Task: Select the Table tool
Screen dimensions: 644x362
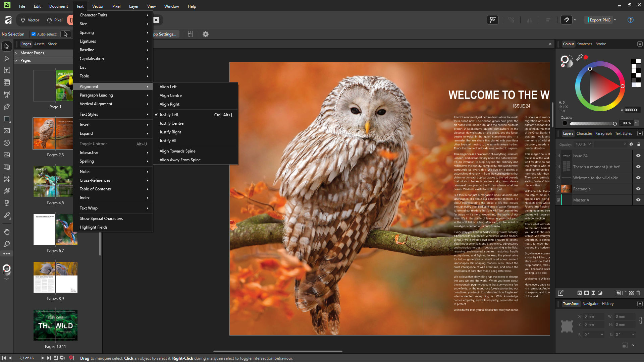Action: pyautogui.click(x=7, y=82)
